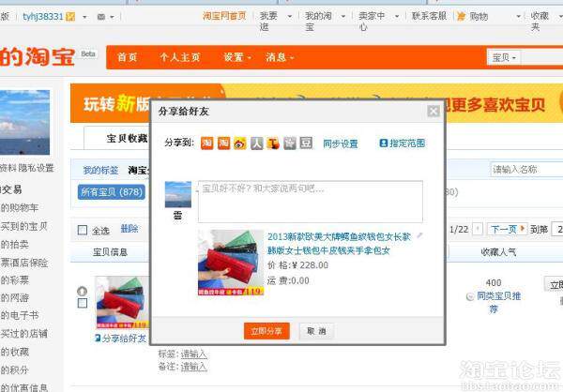Screen dimensions: 563x392
Task: Click 请输入 link after 标签
Action: 194,354
